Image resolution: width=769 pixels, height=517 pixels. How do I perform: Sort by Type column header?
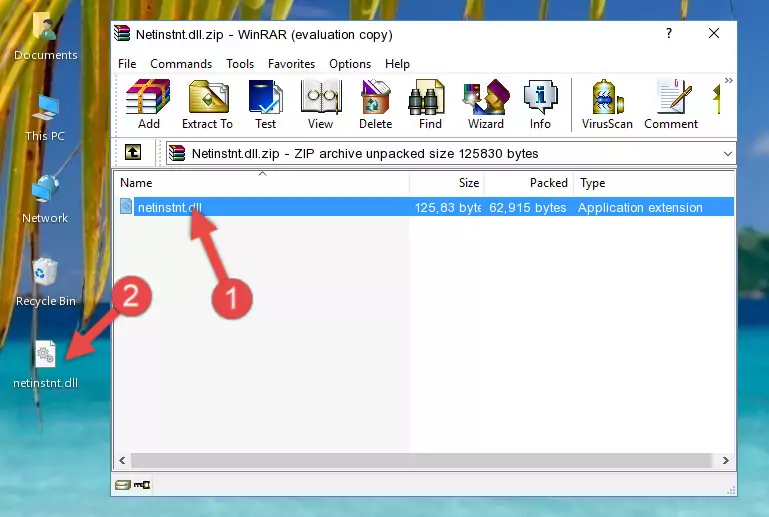[654, 183]
